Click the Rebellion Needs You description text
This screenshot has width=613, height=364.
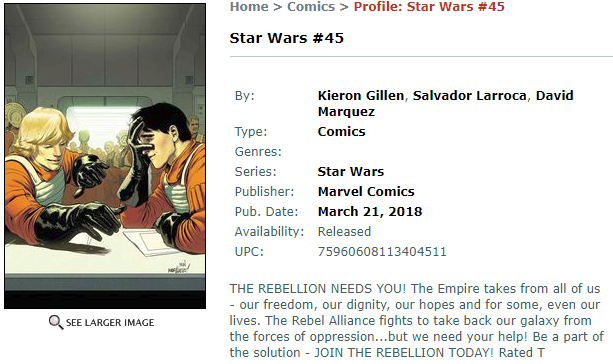(x=417, y=321)
